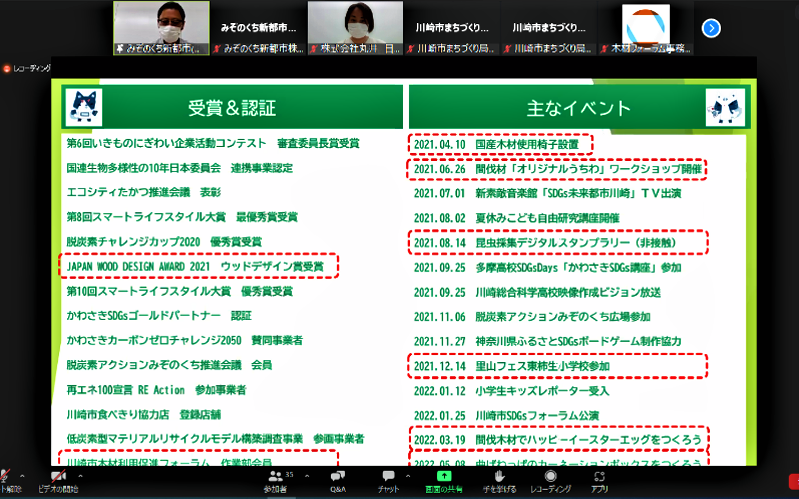Select the 木材フォーラム事務 participant tile
Viewport: 799px width, 499px height.
click(646, 28)
